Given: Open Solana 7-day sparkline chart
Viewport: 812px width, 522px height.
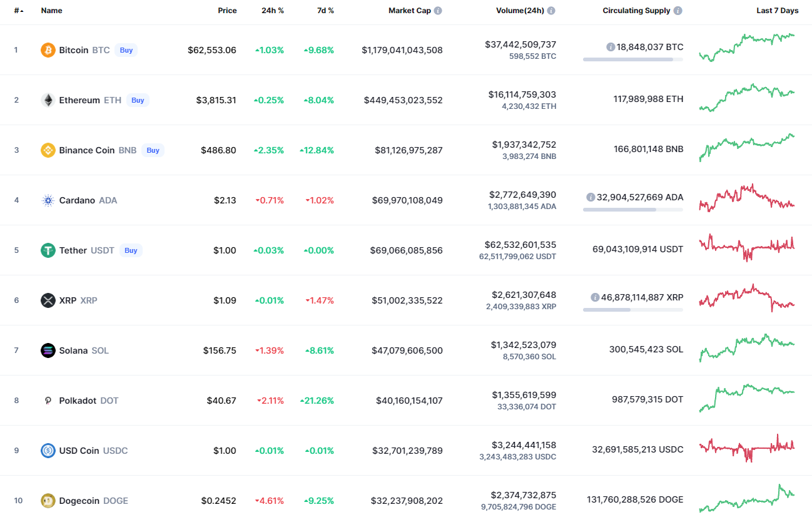Looking at the screenshot, I should [747, 348].
